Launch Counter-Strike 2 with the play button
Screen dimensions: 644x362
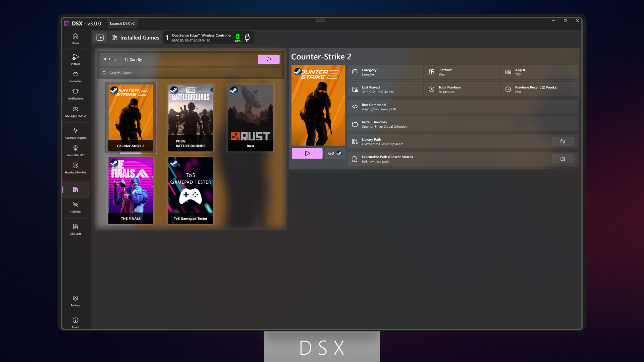(x=307, y=153)
